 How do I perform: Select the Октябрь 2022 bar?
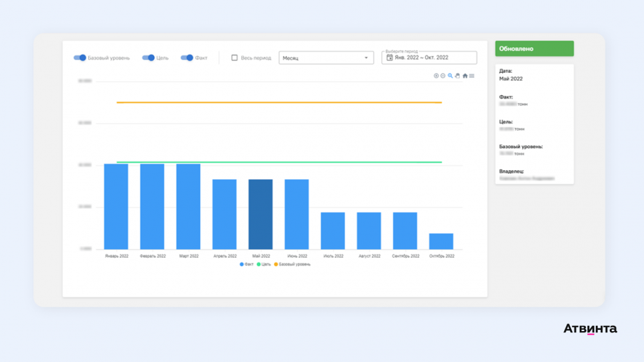click(441, 241)
